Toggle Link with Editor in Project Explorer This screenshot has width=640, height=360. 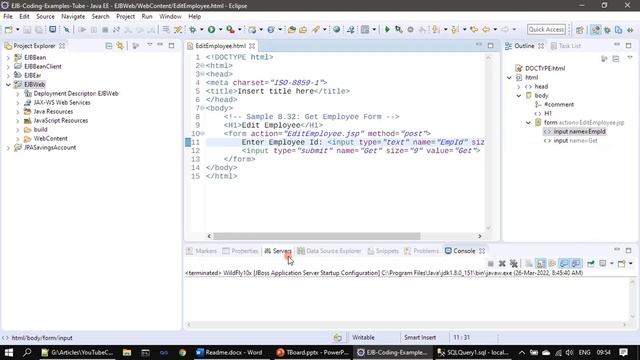120,46
